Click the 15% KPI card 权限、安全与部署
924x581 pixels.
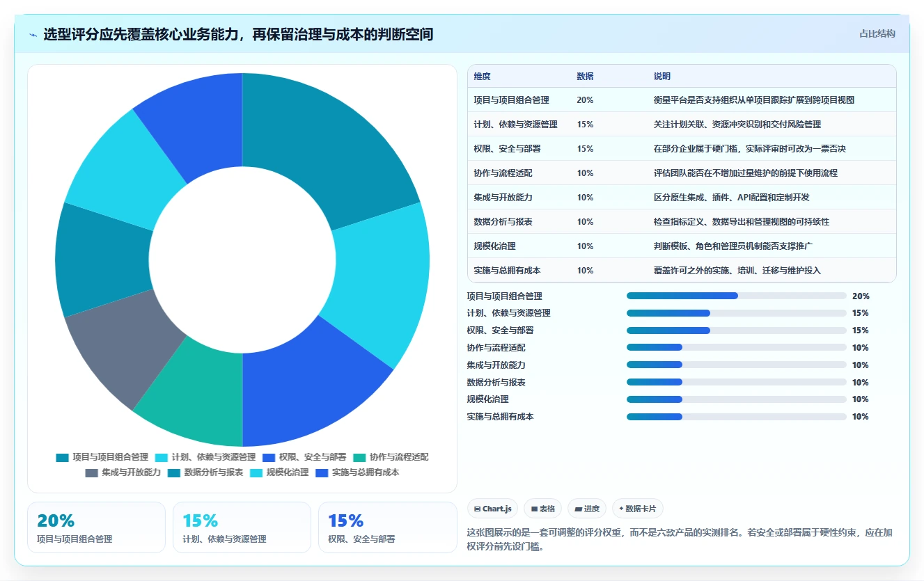(387, 527)
